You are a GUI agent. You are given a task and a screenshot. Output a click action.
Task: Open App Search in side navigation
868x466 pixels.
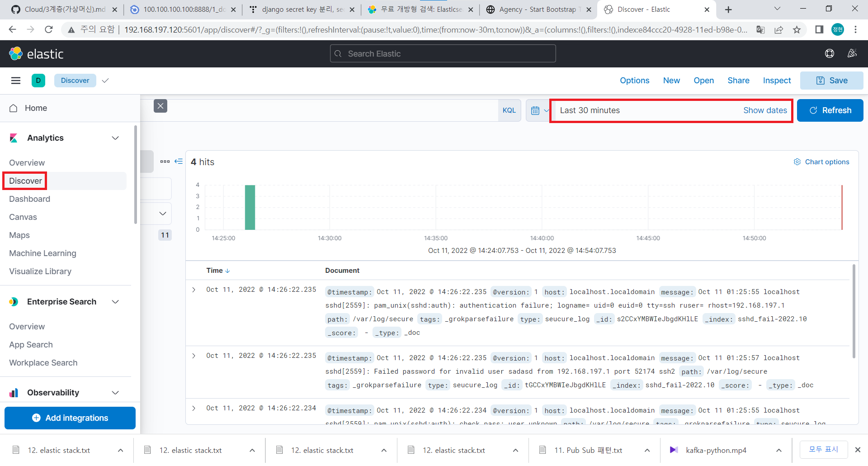[31, 345]
